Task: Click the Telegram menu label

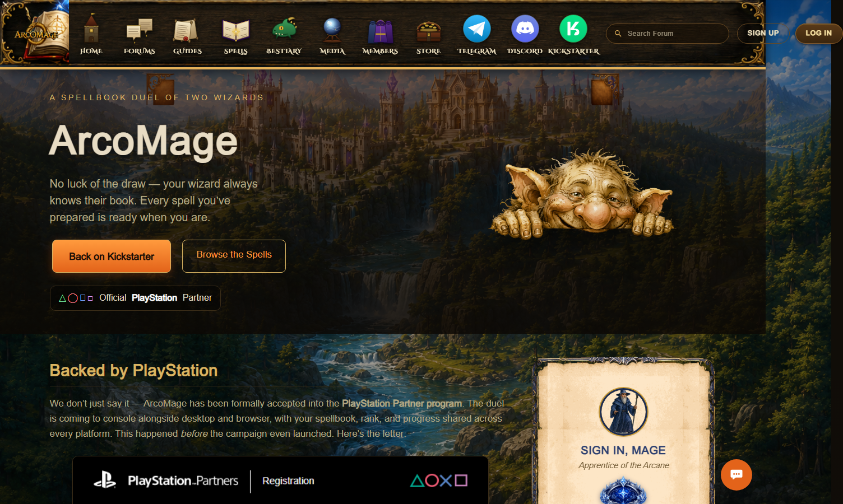Action: point(477,51)
